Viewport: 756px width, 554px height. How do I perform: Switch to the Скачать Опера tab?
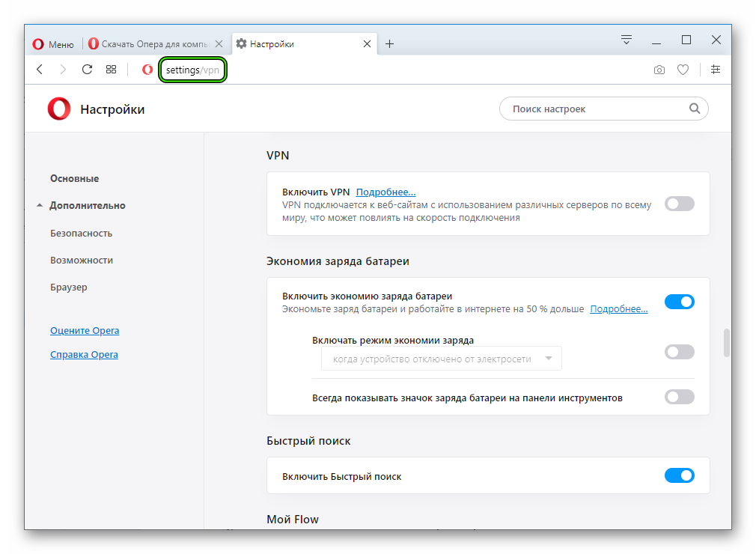tap(153, 44)
